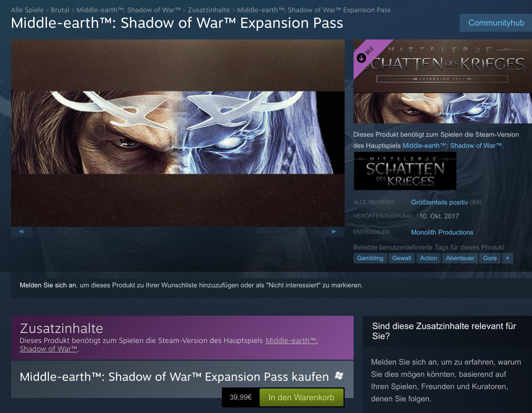
Task: Open the Action tag
Action: [x=428, y=258]
